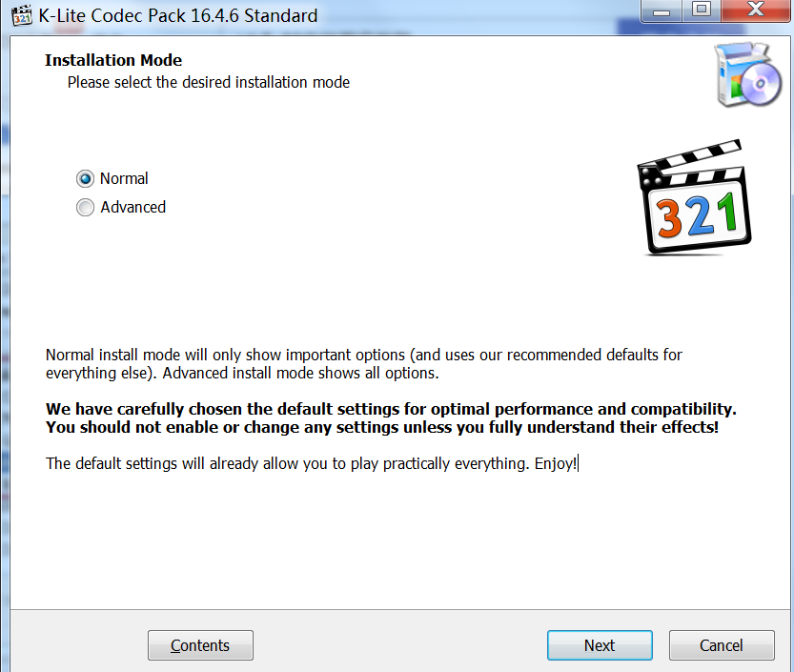Click the "Normal" option label text
The width and height of the screenshot is (794, 672).
[124, 179]
